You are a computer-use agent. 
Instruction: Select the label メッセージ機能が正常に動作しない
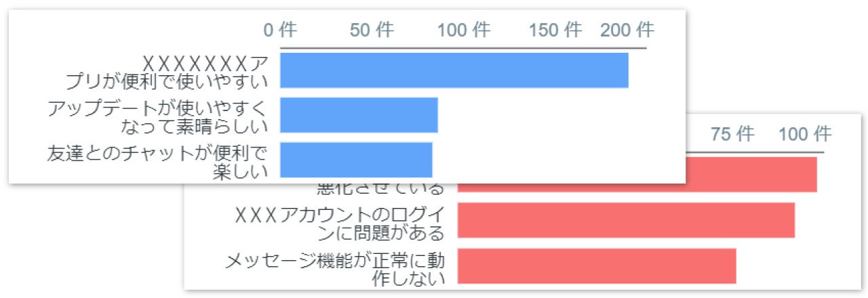tap(335, 268)
